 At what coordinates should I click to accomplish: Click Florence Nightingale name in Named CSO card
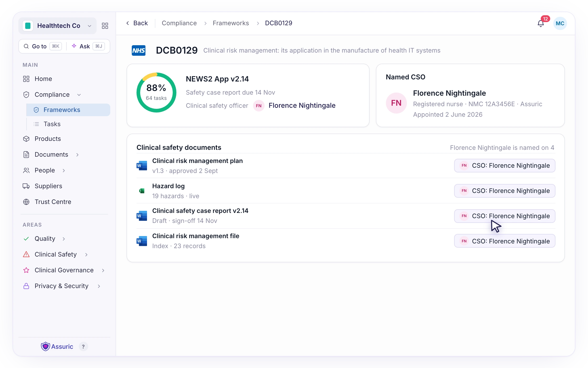pyautogui.click(x=449, y=93)
